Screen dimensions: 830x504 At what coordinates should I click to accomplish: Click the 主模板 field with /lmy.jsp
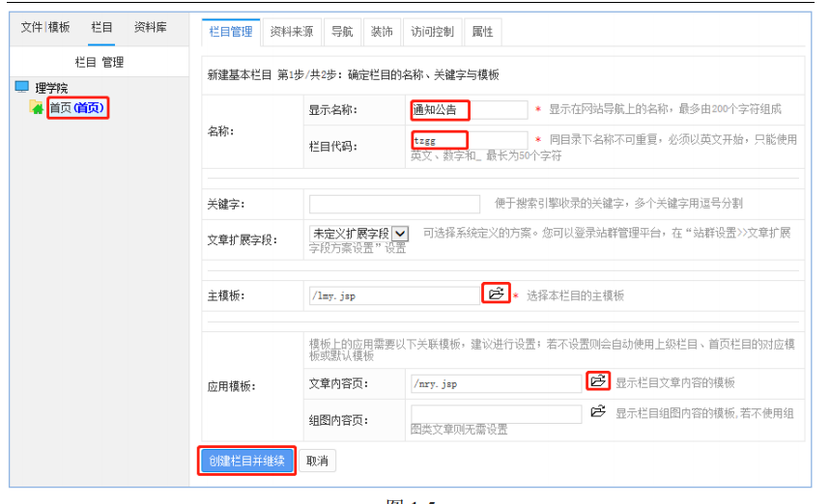394,295
